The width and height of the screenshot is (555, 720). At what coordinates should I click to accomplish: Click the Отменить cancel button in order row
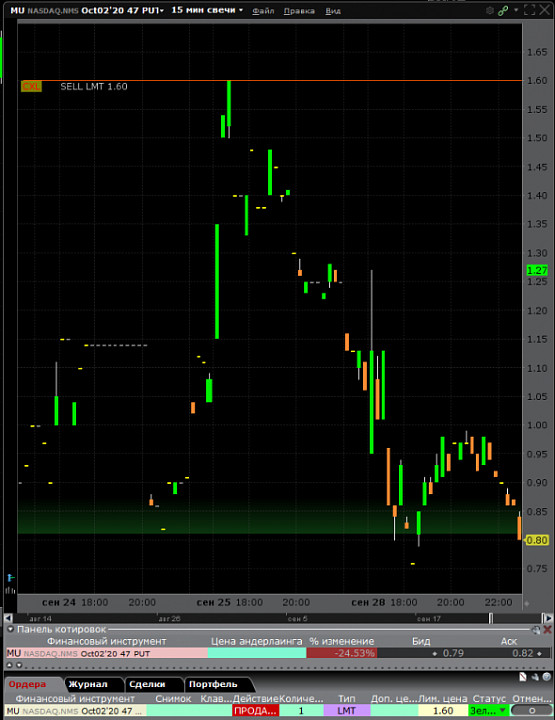(x=532, y=710)
